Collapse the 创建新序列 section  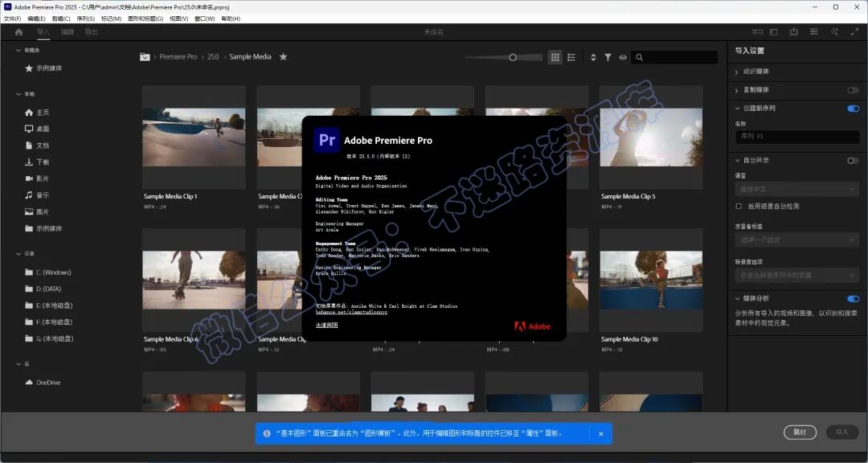tap(737, 109)
